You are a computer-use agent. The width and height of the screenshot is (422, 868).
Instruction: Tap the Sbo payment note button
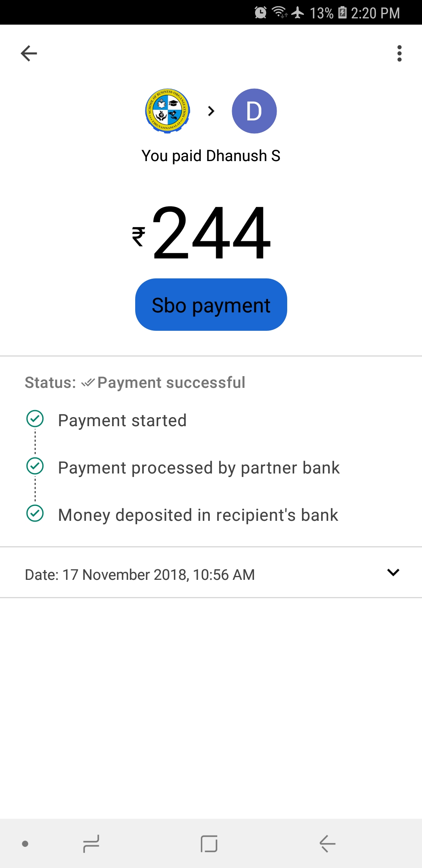pos(211,305)
